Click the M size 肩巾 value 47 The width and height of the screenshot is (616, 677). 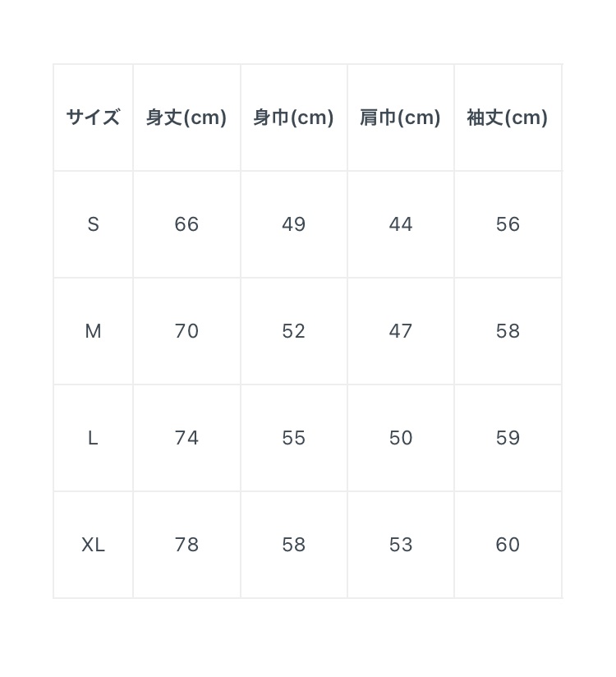(401, 331)
